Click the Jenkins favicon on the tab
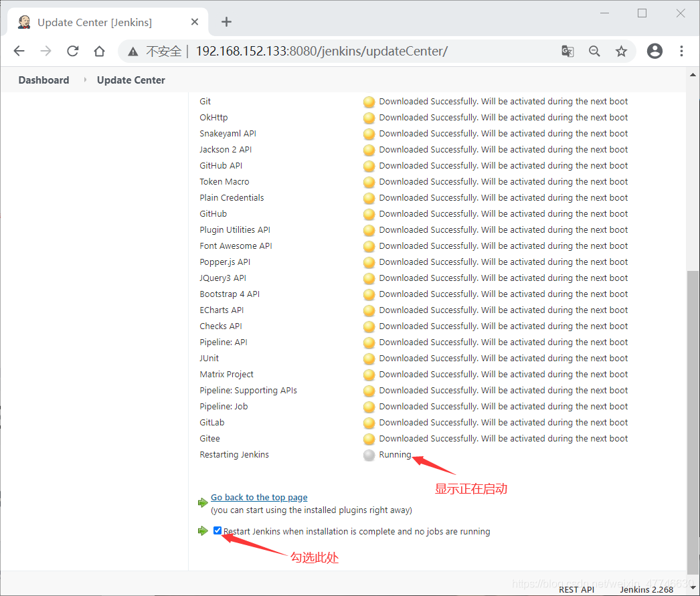Screen dimensions: 700x596 (x=24, y=22)
